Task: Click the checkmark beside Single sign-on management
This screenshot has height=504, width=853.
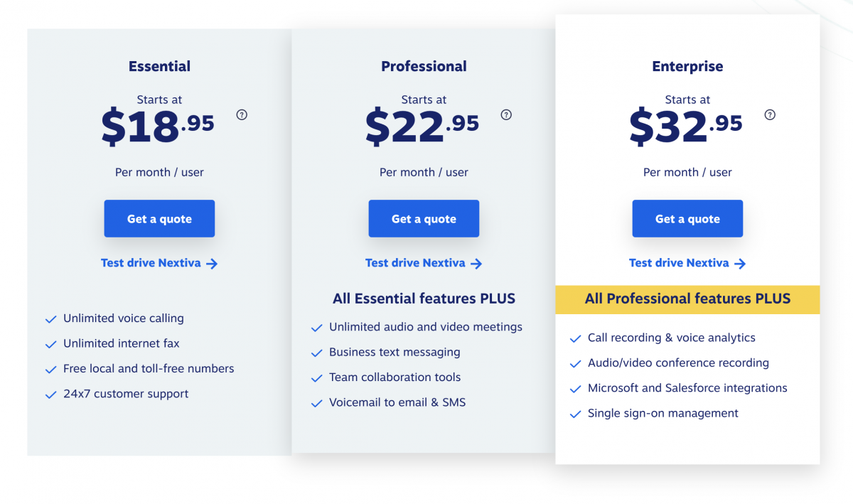Action: [x=575, y=413]
